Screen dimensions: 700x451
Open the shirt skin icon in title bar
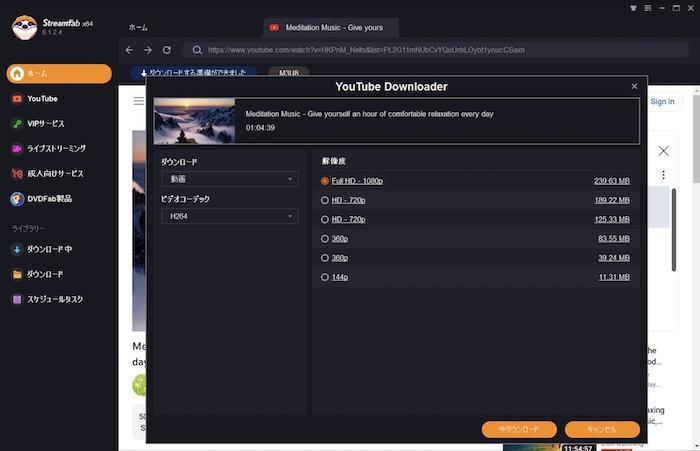coord(633,8)
